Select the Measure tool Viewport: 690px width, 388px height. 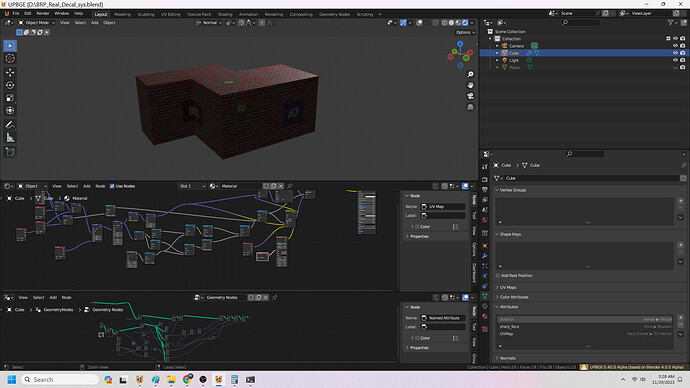tap(10, 138)
